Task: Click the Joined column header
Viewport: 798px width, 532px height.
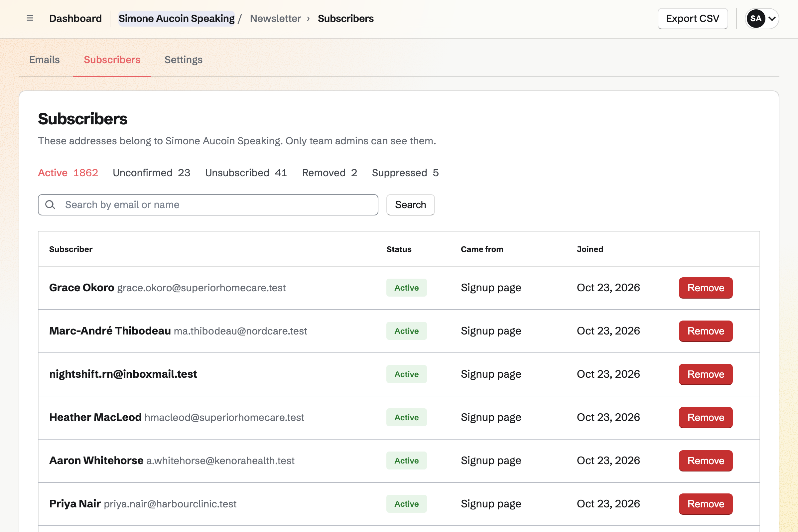Action: tap(590, 249)
